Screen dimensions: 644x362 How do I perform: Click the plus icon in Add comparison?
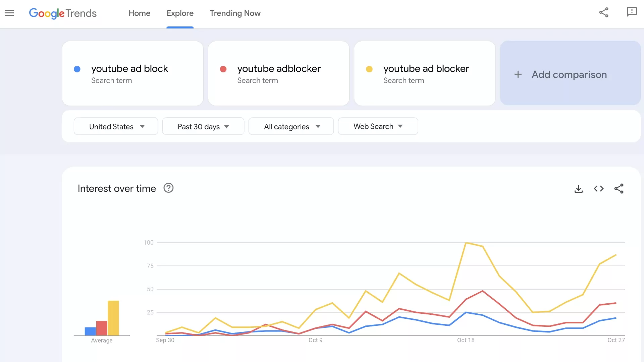(x=518, y=74)
